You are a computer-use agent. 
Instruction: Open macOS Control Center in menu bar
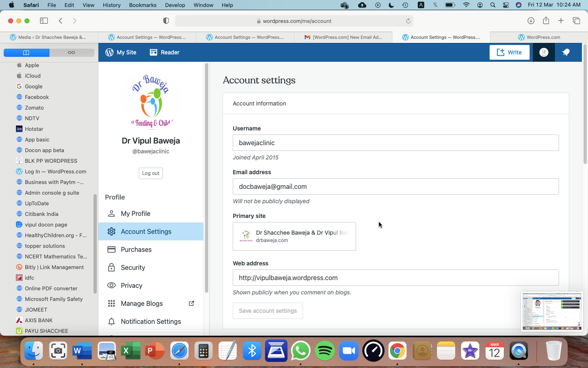[x=506, y=5]
